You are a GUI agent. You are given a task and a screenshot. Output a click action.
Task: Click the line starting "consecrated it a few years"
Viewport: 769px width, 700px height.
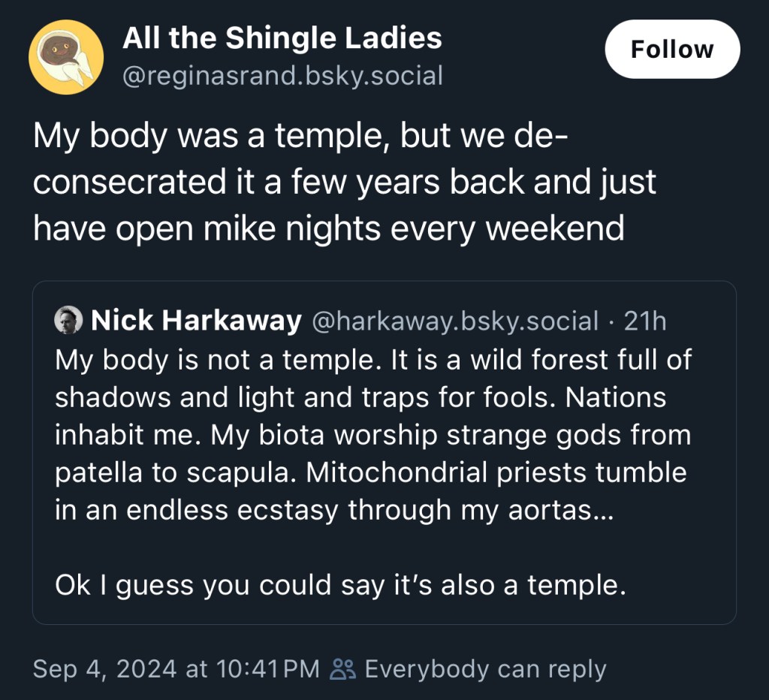click(x=344, y=182)
